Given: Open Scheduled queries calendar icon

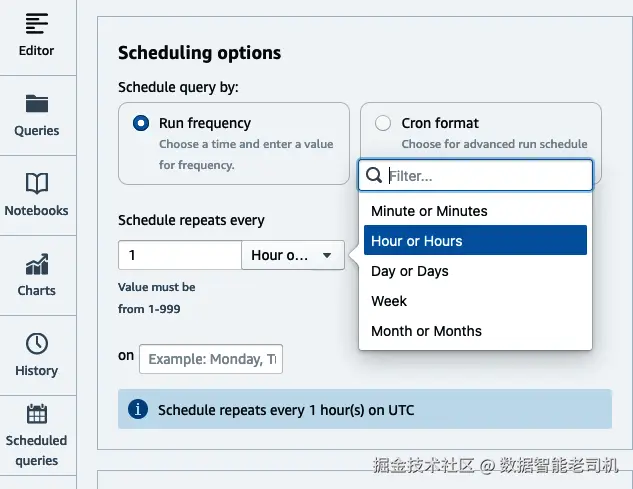Looking at the screenshot, I should coord(37,414).
